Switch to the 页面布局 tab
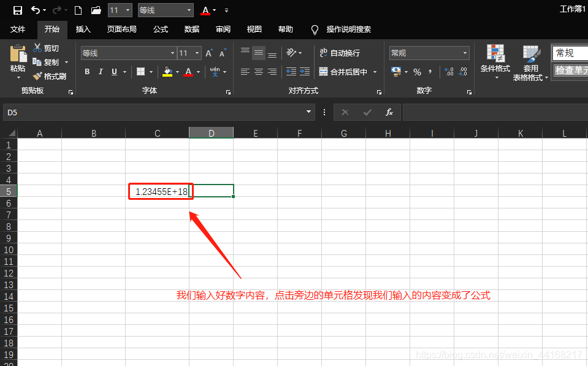Image resolution: width=588 pixels, height=366 pixels. point(122,29)
